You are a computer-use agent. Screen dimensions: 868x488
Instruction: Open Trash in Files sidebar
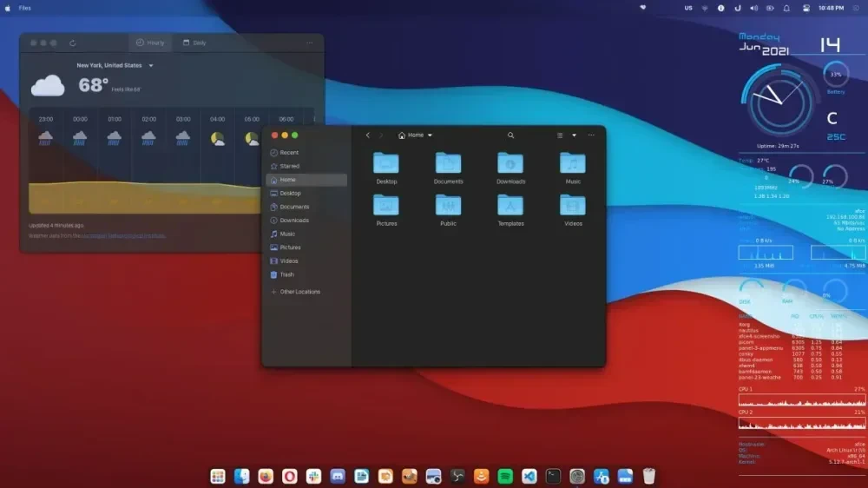tap(306, 274)
